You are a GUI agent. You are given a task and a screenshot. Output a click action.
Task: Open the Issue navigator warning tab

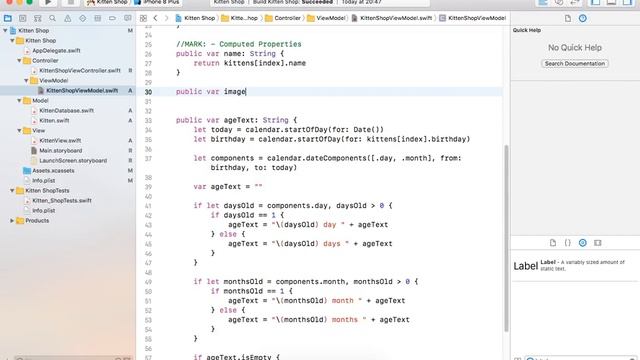pos(68,18)
